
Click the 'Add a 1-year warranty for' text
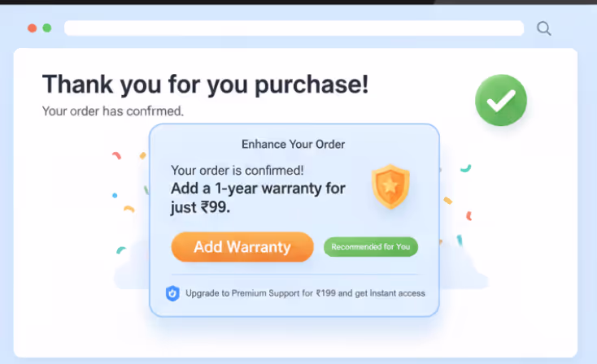tap(258, 188)
